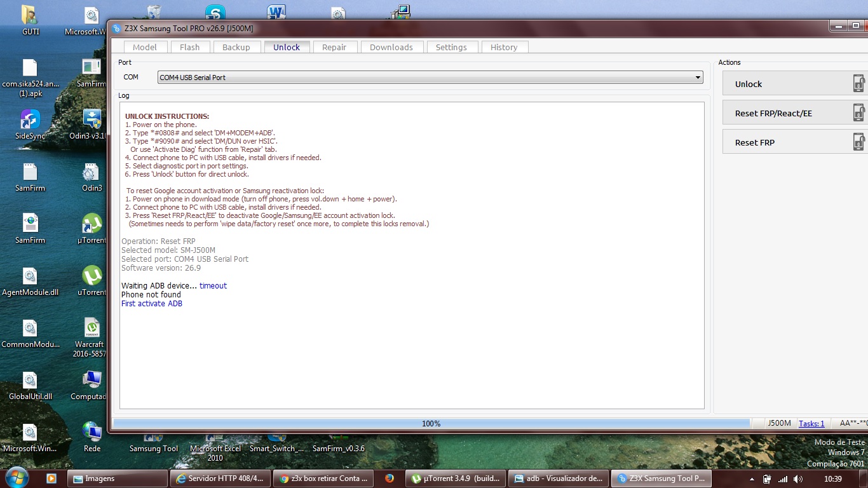Click the 'timeout' text in the log
The width and height of the screenshot is (868, 488).
pyautogui.click(x=213, y=286)
